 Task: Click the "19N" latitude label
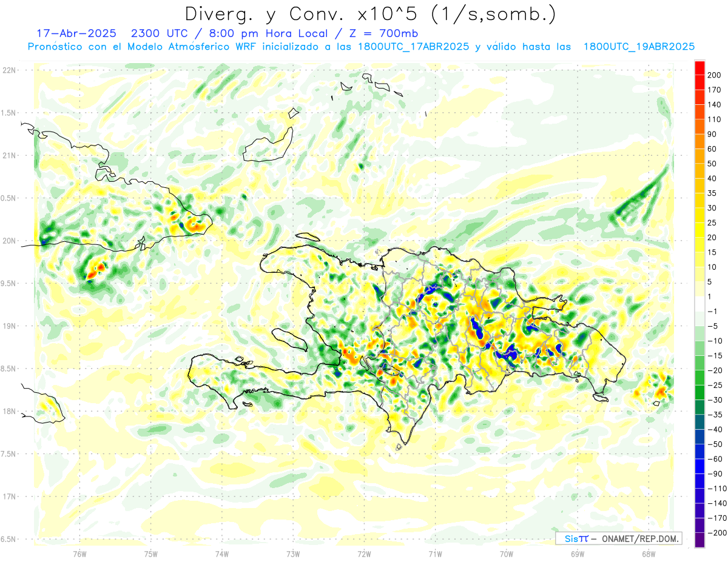(x=8, y=326)
